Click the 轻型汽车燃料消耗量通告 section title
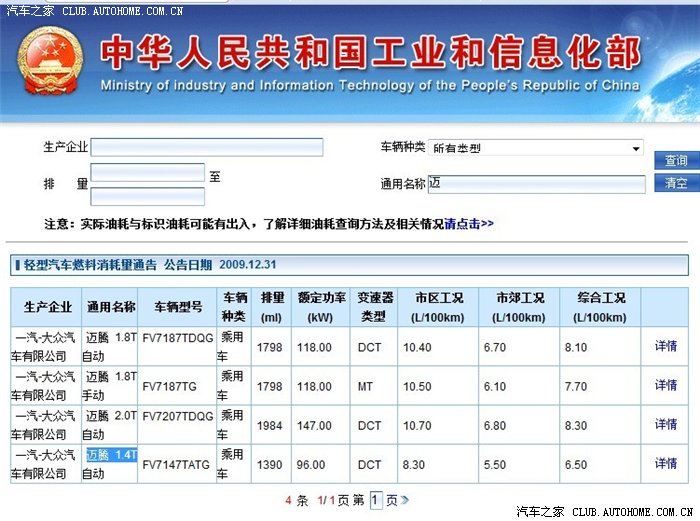700x521 pixels. tap(90, 265)
